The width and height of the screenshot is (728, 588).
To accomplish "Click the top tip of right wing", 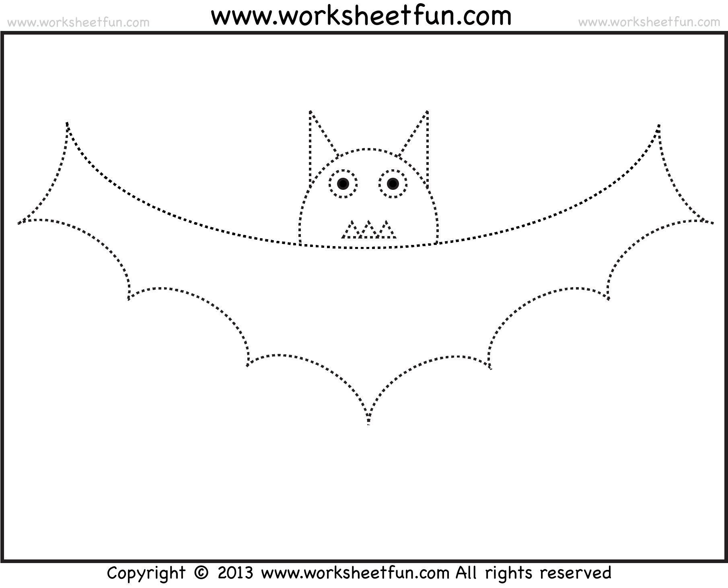I will (x=659, y=125).
